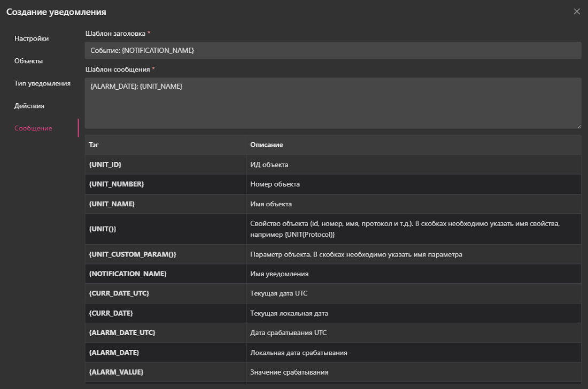Switch to the Объекты tab

[29, 61]
